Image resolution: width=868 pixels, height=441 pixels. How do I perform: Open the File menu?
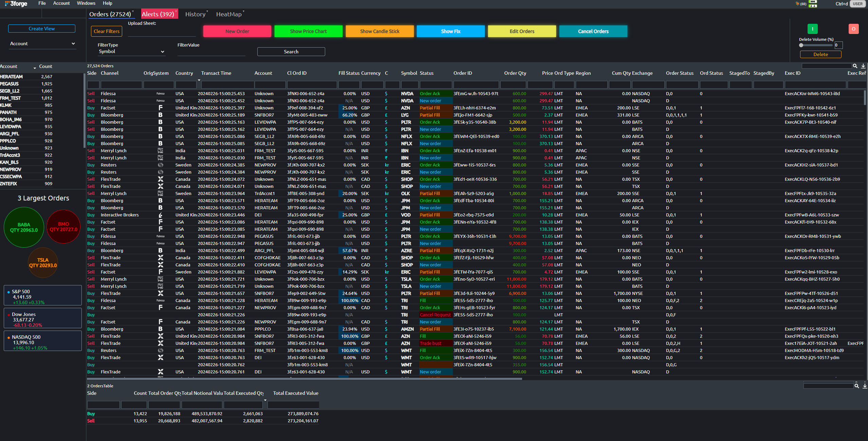click(x=42, y=3)
